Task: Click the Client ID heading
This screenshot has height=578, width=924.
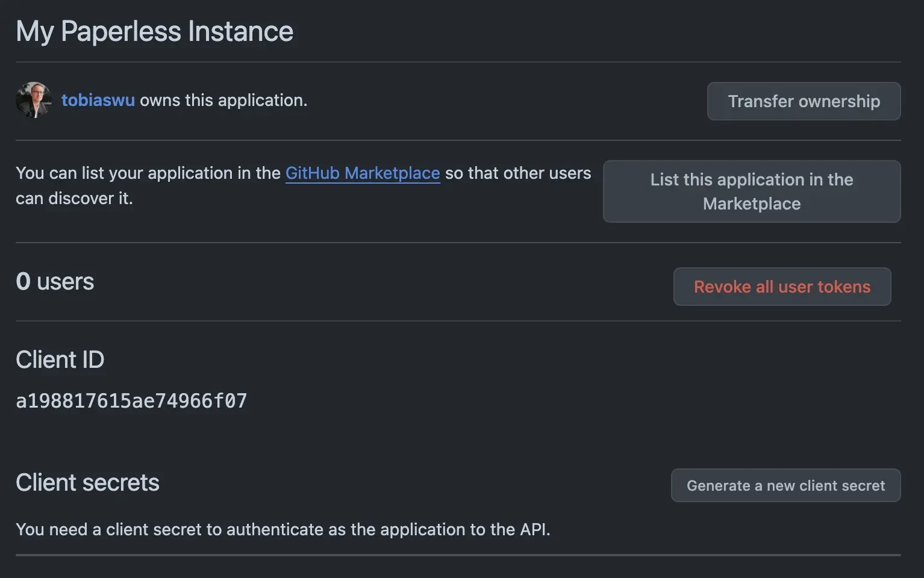Action: pos(60,359)
